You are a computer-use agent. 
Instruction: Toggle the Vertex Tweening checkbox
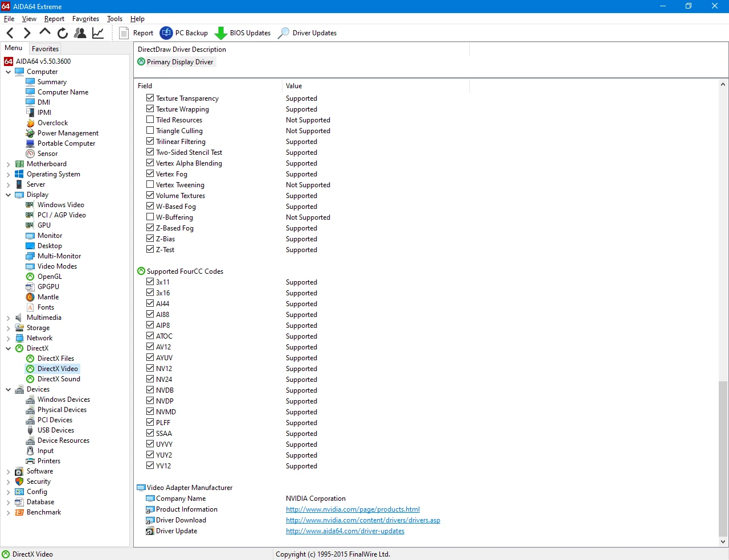(x=150, y=184)
